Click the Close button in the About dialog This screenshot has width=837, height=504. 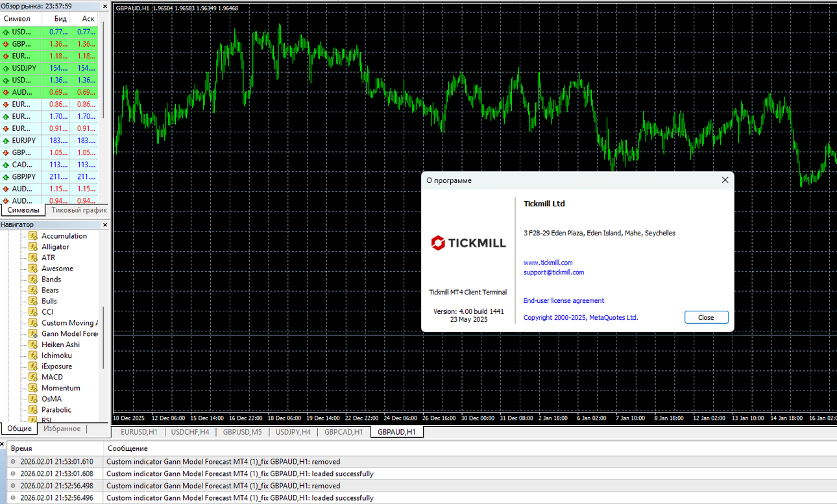click(706, 318)
